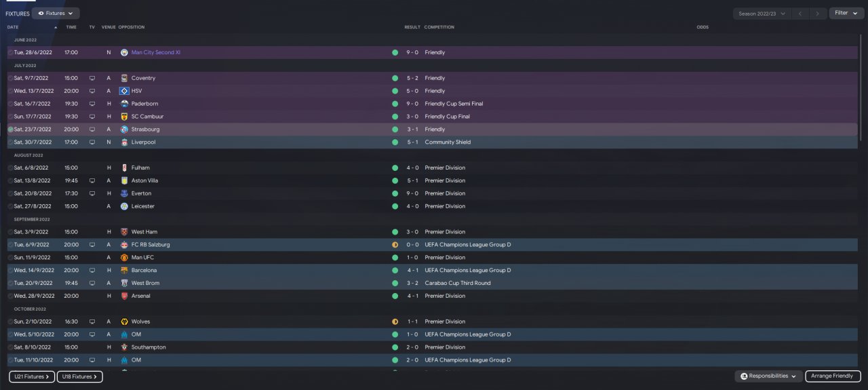Open the Fixtures view menu
This screenshot has width=868, height=390.
56,13
